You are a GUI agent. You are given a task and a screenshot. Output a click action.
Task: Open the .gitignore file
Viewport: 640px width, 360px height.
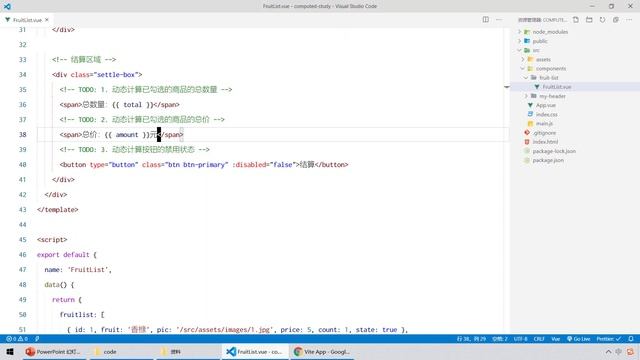pos(544,133)
